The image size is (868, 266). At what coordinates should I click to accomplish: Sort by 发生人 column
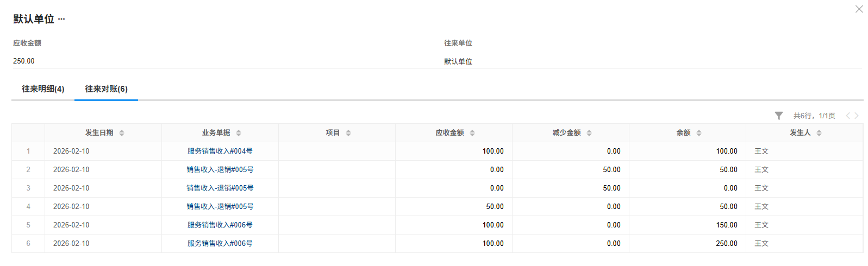(x=819, y=133)
